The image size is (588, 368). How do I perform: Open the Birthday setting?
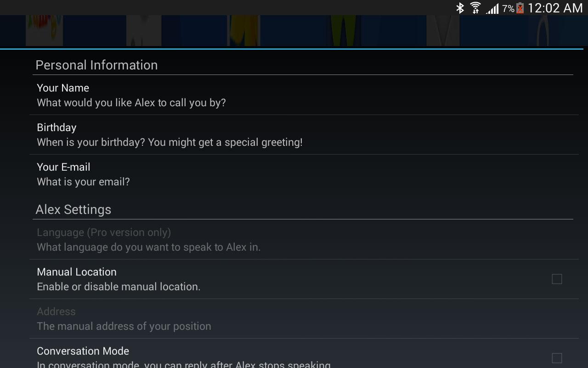tap(304, 135)
